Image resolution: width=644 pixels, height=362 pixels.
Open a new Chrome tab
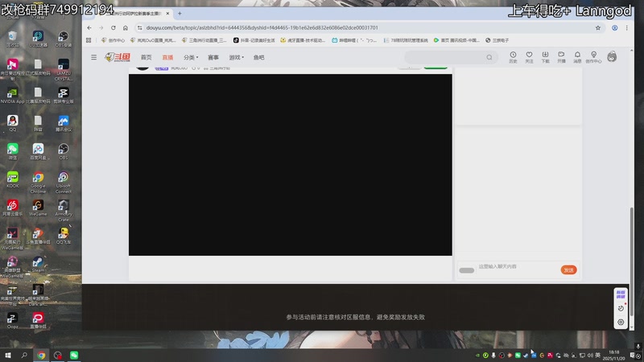[180, 14]
